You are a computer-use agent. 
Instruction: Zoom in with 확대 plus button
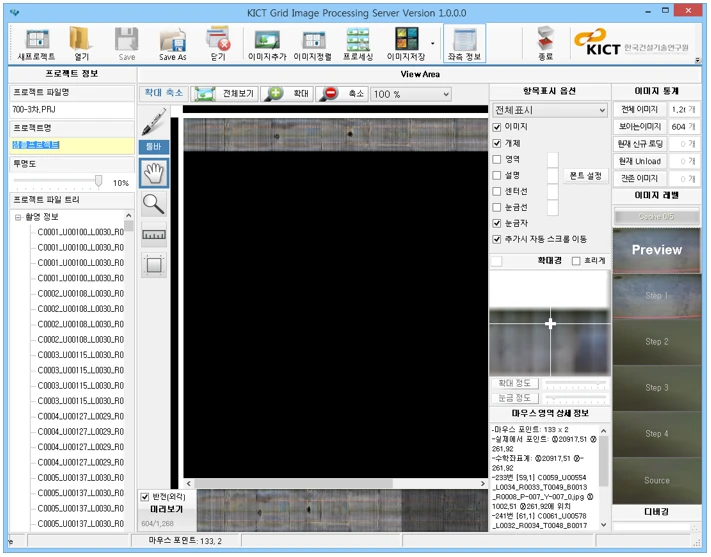(287, 94)
